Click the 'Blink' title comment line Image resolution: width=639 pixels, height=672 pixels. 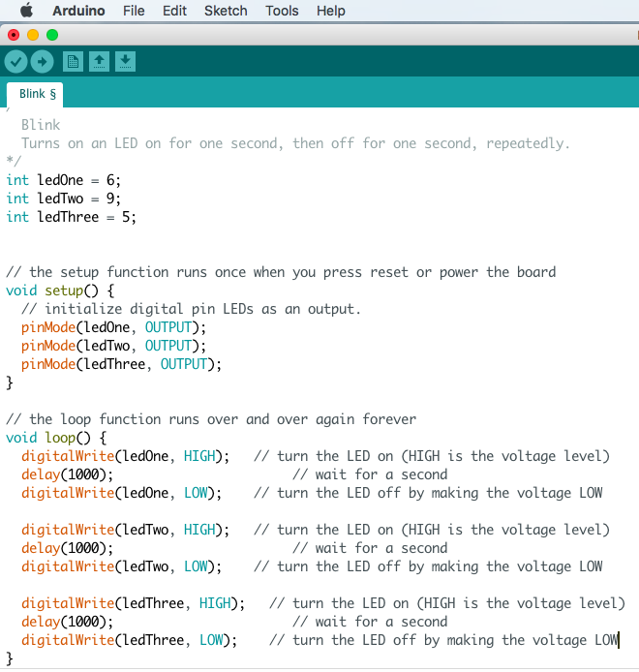point(41,125)
